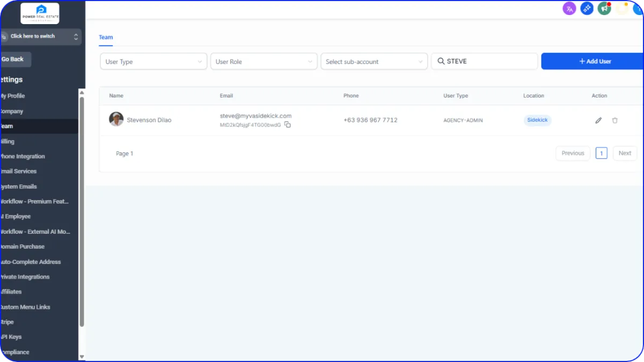This screenshot has height=362, width=644.
Task: Click the pencil edit icon for Stevenson Dilao
Action: click(x=598, y=121)
